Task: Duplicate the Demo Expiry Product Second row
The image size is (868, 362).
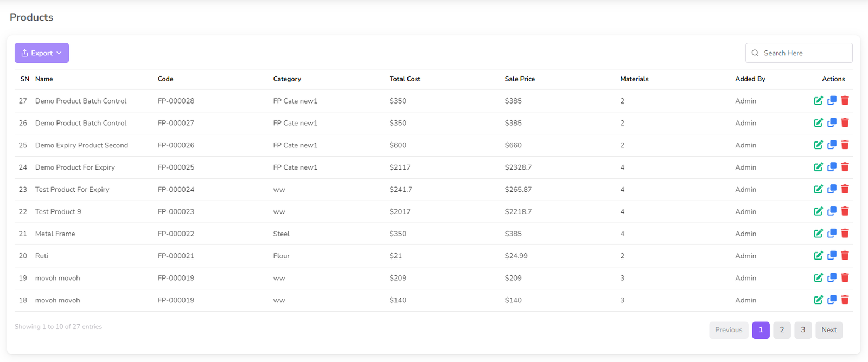Action: pos(832,145)
